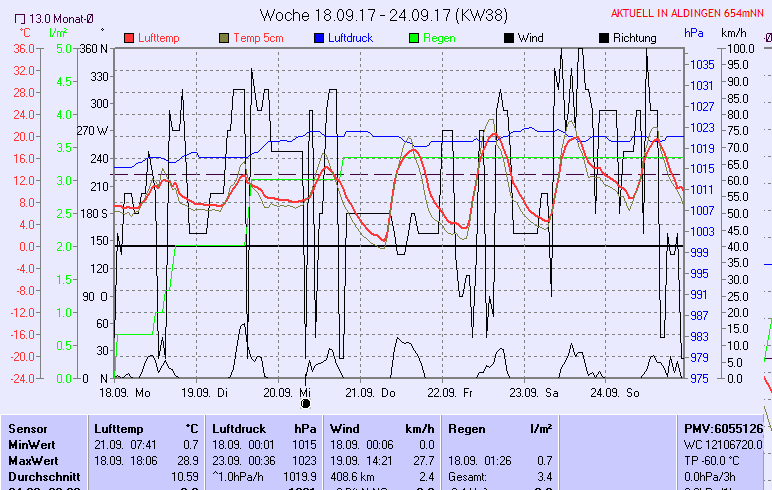The width and height of the screenshot is (772, 490).
Task: Click the Sensor column header in table
Action: coord(28,428)
